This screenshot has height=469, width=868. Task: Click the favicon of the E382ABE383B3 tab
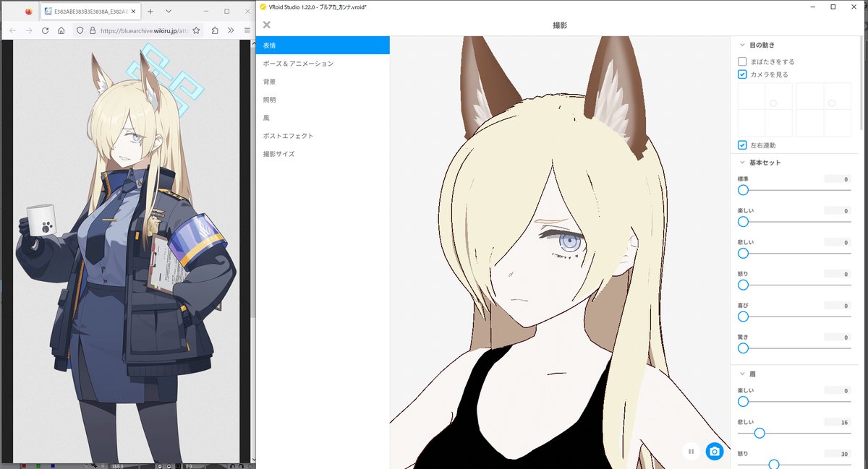(x=48, y=12)
